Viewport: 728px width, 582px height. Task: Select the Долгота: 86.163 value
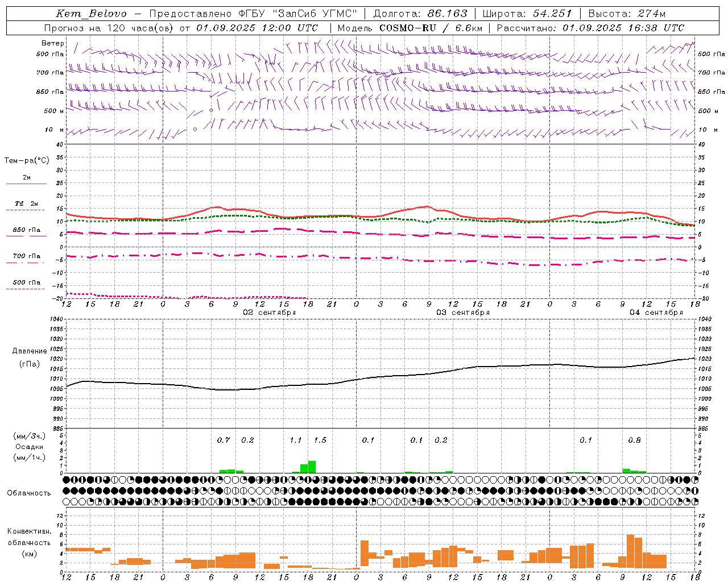tap(420, 14)
